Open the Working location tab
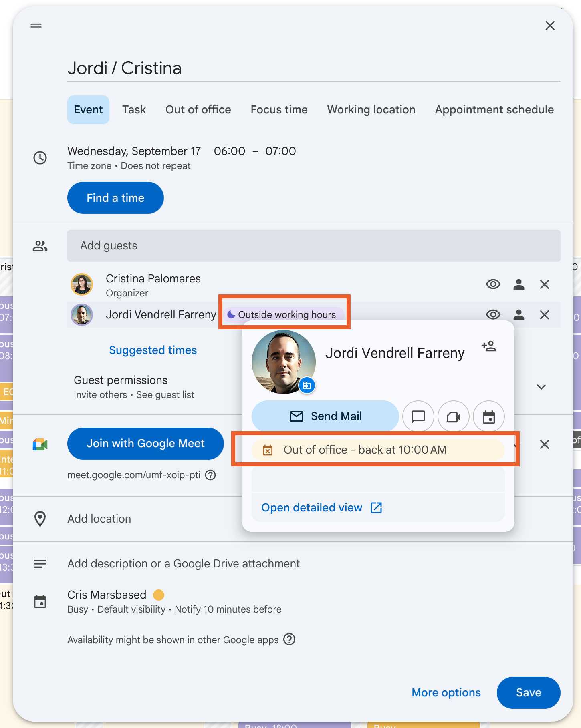This screenshot has width=581, height=728. click(371, 109)
